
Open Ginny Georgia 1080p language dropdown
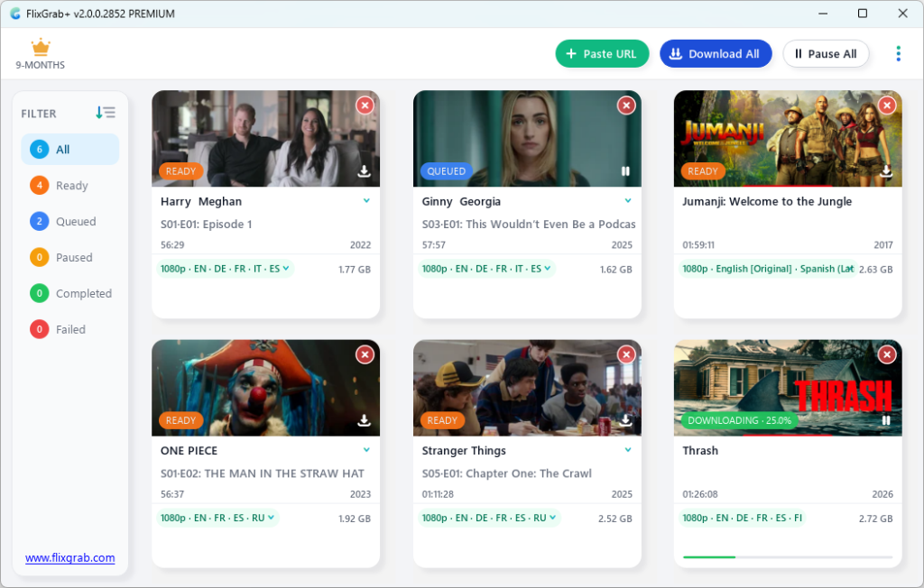(485, 269)
